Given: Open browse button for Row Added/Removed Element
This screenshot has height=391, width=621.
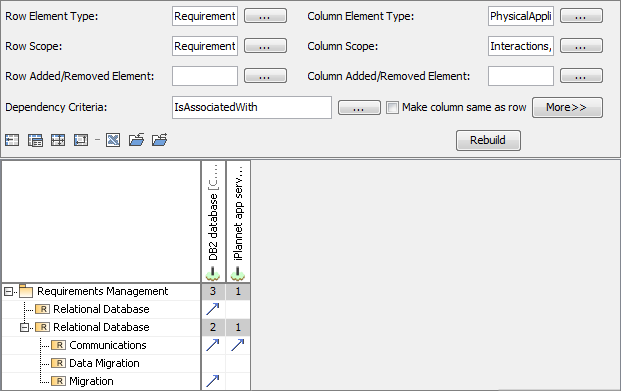Looking at the screenshot, I should pyautogui.click(x=265, y=76).
